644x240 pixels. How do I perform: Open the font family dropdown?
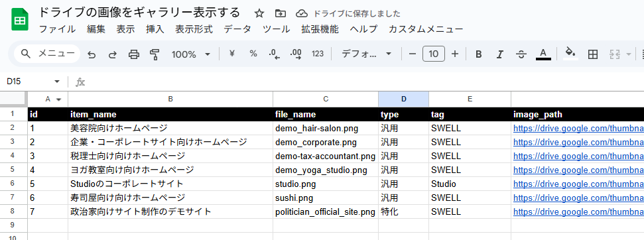366,54
